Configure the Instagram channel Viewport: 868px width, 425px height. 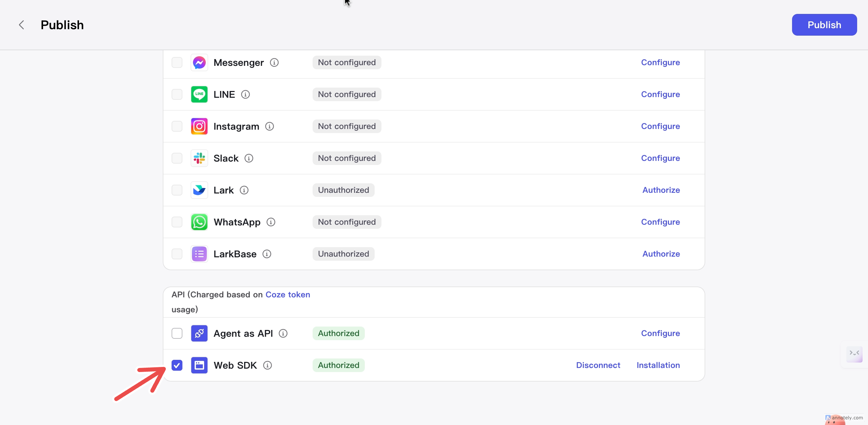(x=660, y=126)
